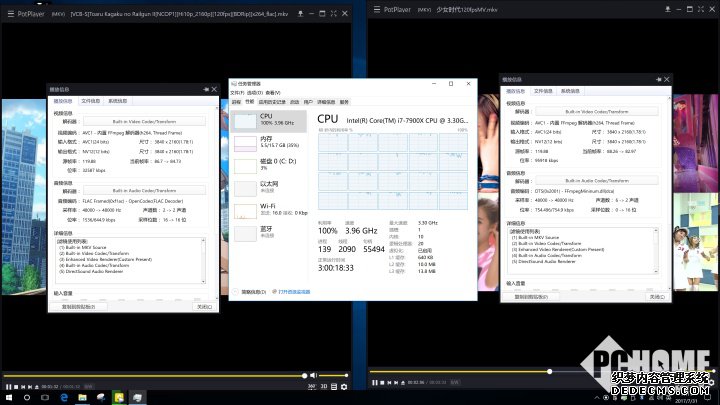Click next track in left PotPlayer window

click(x=30, y=387)
